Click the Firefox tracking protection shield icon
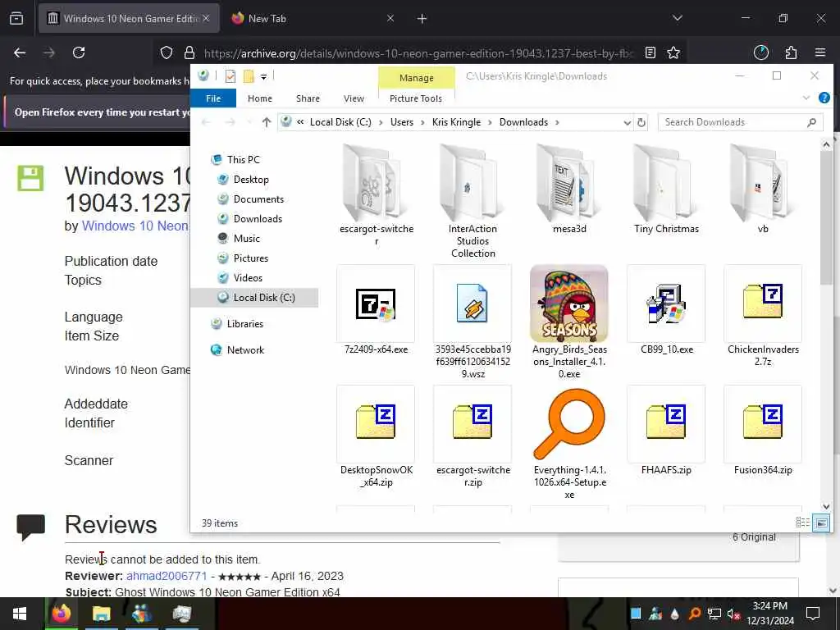Screen dimensions: 840x630 point(167,52)
